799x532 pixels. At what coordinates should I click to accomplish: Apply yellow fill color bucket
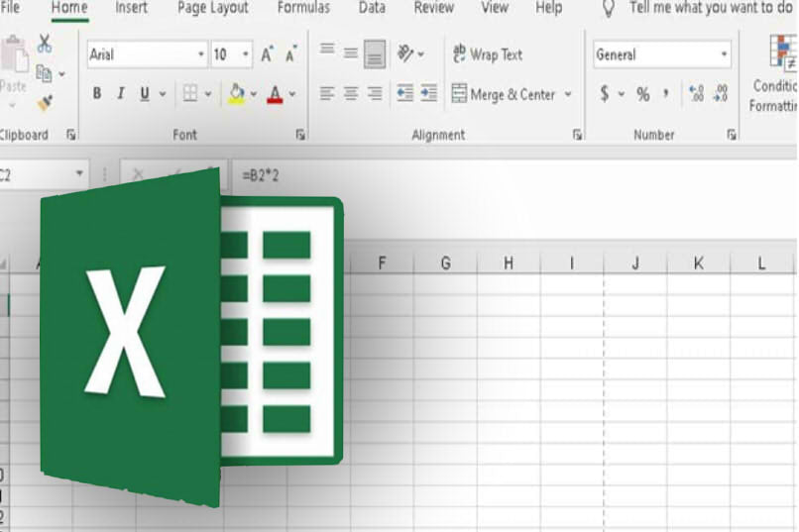[x=237, y=94]
